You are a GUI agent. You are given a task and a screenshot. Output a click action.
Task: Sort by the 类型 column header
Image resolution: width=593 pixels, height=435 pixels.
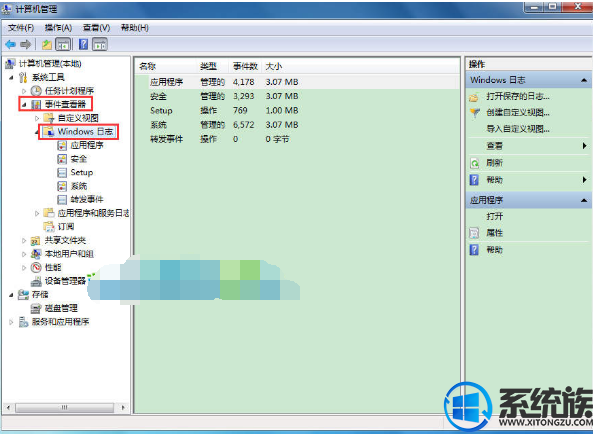click(x=212, y=66)
